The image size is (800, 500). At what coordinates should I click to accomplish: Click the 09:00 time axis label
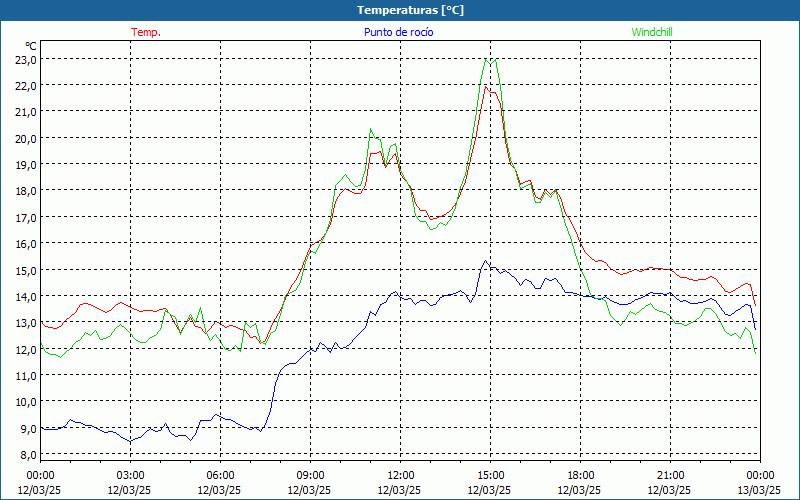coord(310,476)
